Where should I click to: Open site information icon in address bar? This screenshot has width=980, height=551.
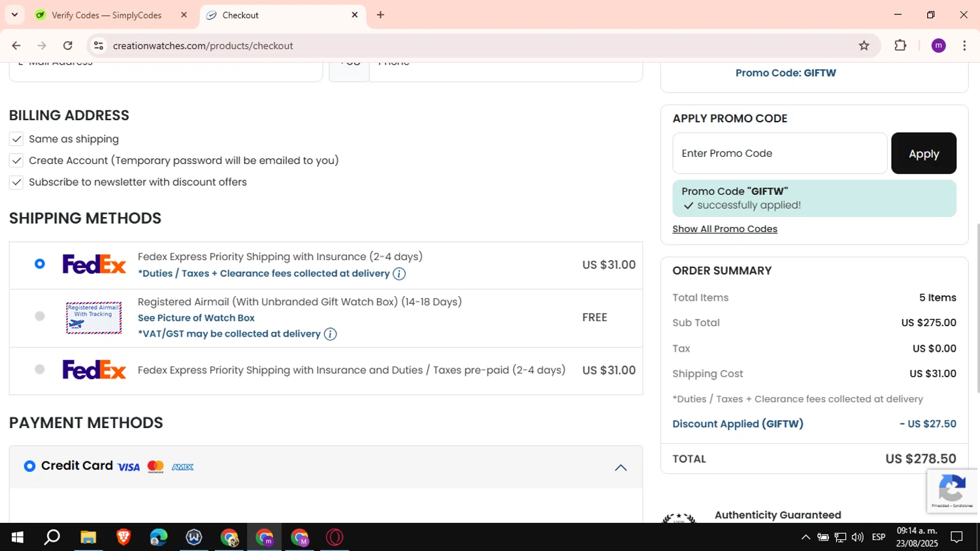99,46
